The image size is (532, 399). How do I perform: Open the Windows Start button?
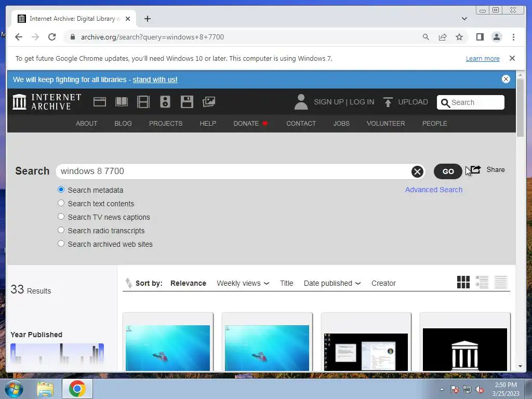coord(14,389)
